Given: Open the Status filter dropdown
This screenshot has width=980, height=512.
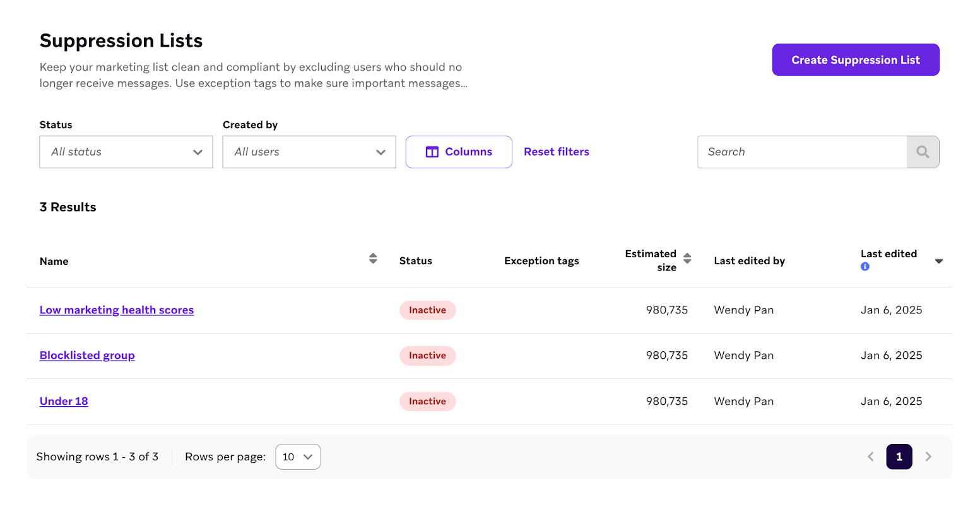Looking at the screenshot, I should [x=126, y=152].
